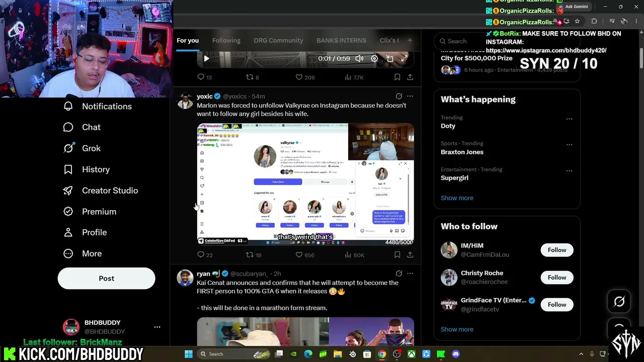Viewport: 644px width, 362px height.
Task: Show more trends under What's happening
Action: (x=457, y=198)
